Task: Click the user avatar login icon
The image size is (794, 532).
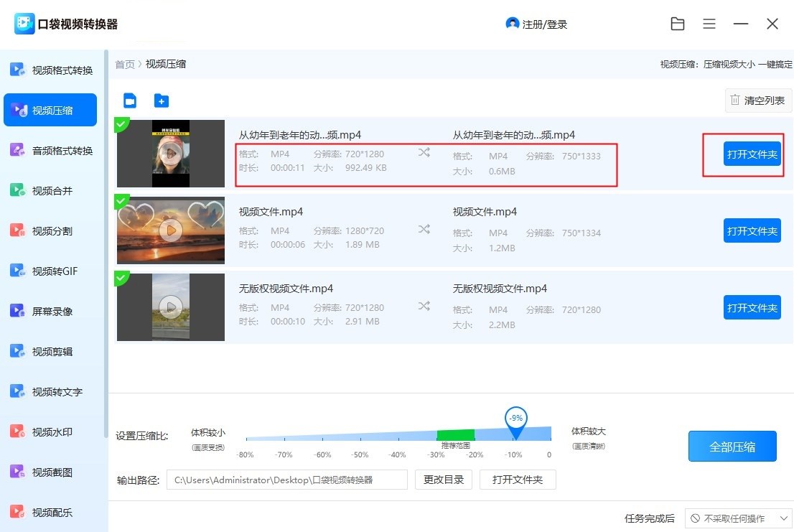Action: pos(512,24)
